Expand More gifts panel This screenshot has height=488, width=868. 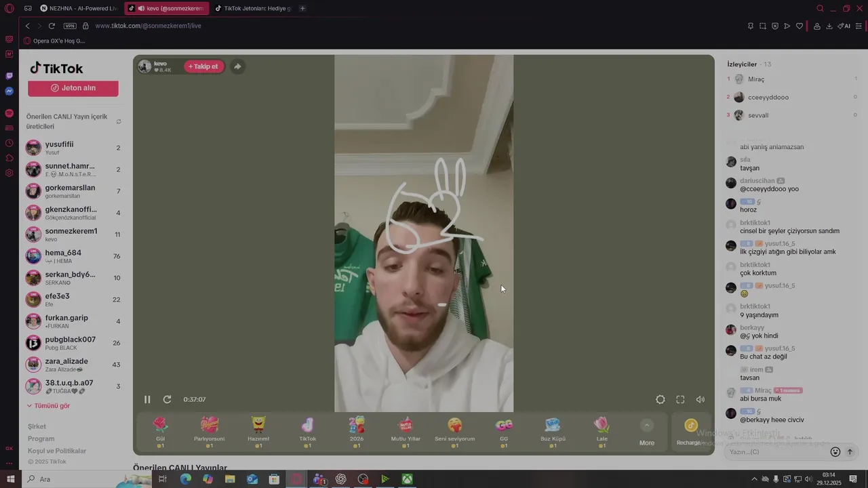[x=647, y=433]
